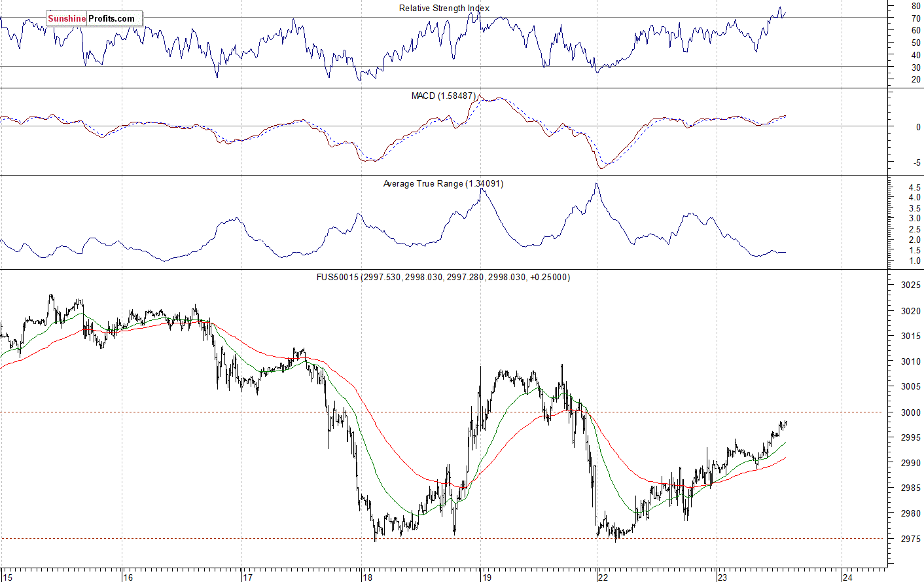Click the RSI 80 axis value
924x582 pixels.
(x=915, y=6)
